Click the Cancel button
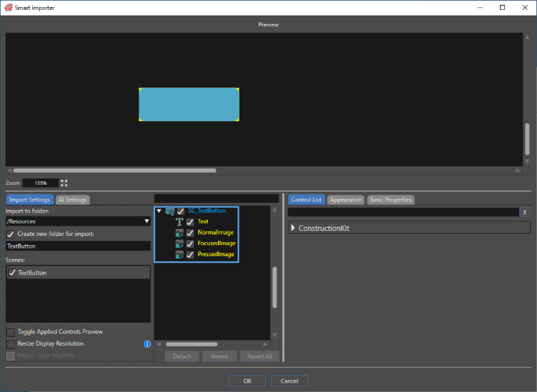Image resolution: width=537 pixels, height=392 pixels. tap(289, 381)
